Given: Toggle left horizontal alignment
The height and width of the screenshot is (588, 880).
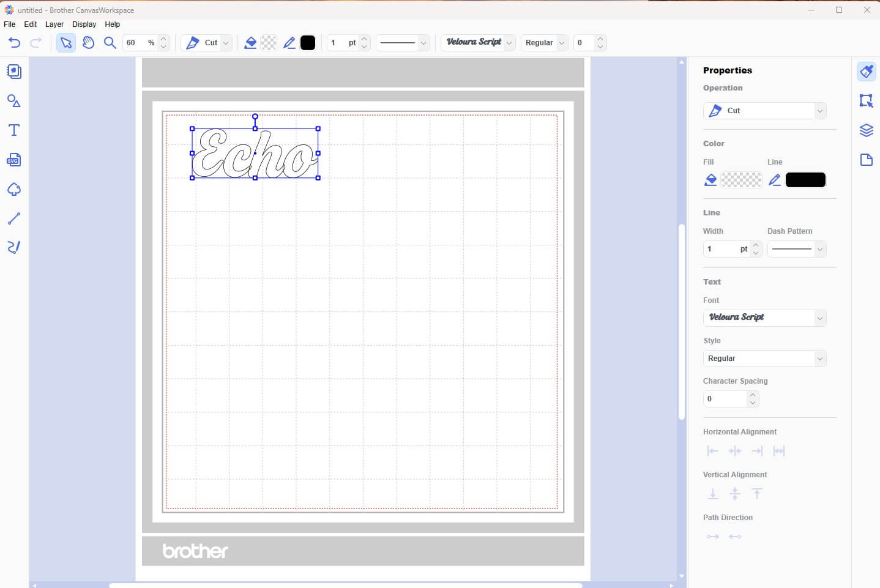Looking at the screenshot, I should click(712, 451).
